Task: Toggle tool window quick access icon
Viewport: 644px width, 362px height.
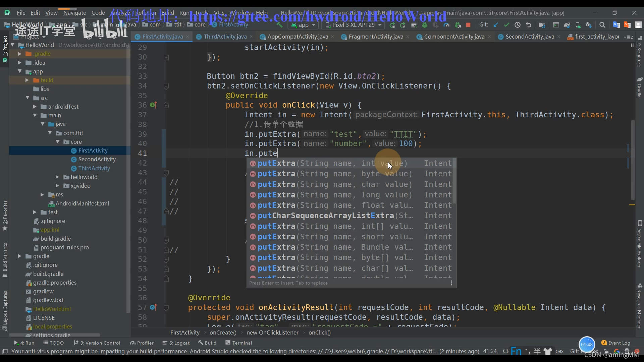Action: (5, 352)
